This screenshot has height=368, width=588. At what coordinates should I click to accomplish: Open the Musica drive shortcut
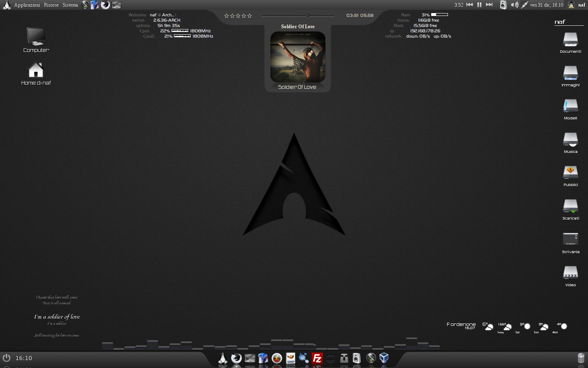(x=570, y=143)
